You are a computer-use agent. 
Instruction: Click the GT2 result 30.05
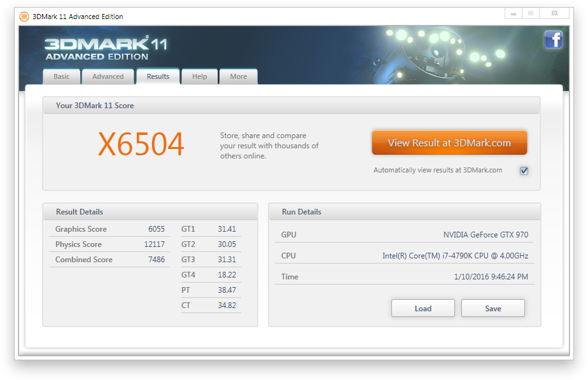227,244
